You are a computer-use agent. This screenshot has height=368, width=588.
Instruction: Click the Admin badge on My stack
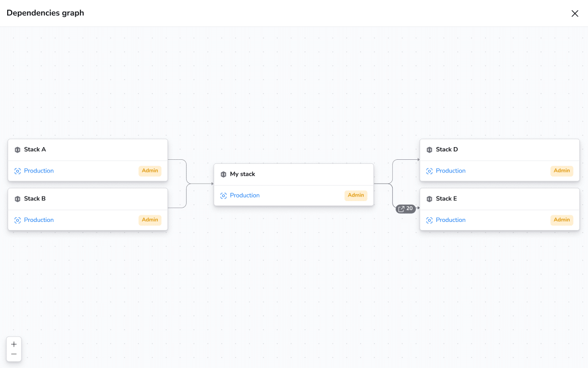pyautogui.click(x=356, y=195)
